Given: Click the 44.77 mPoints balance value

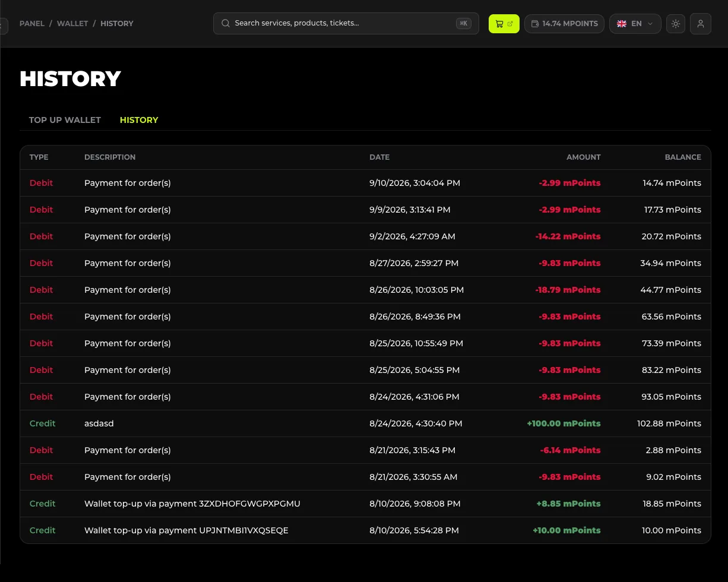Looking at the screenshot, I should pyautogui.click(x=671, y=290).
